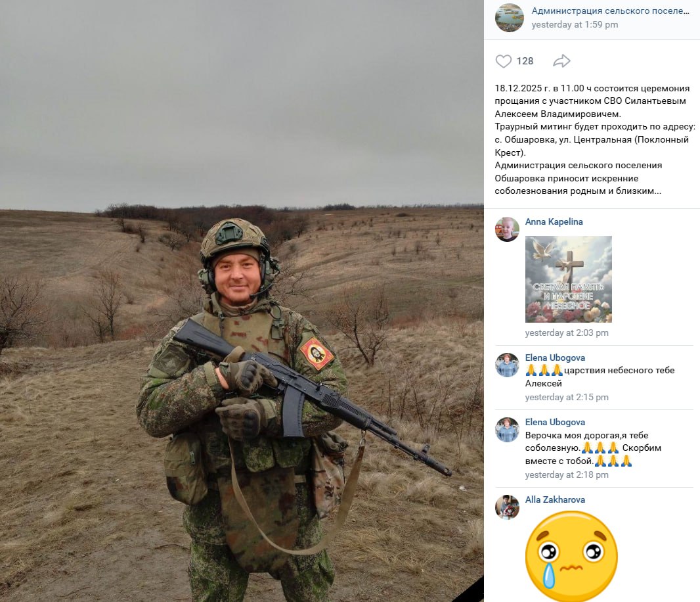The height and width of the screenshot is (602, 700).
Task: Open Anna Kapelina's profile avatar
Action: pyautogui.click(x=507, y=229)
